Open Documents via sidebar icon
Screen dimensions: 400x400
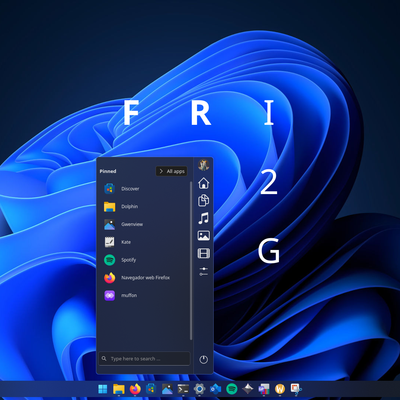click(204, 200)
